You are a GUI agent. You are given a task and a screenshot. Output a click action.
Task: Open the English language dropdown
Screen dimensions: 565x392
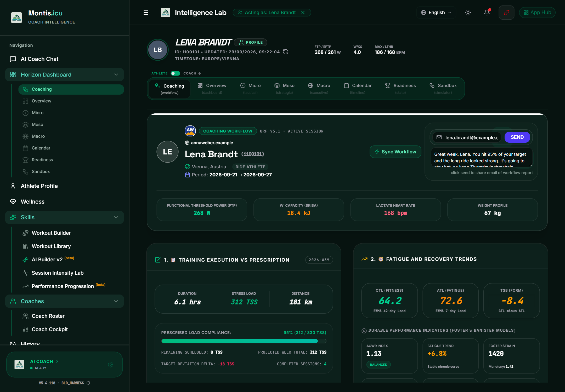(x=436, y=13)
